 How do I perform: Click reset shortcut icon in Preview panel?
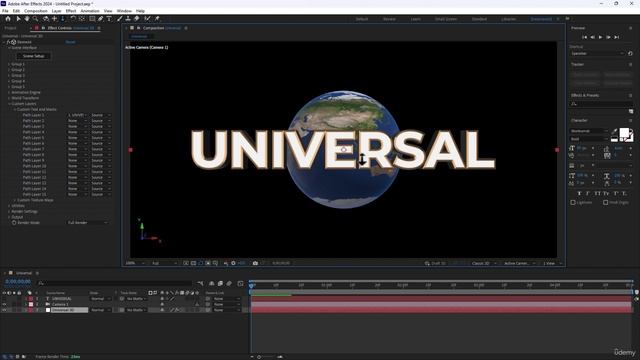(630, 53)
